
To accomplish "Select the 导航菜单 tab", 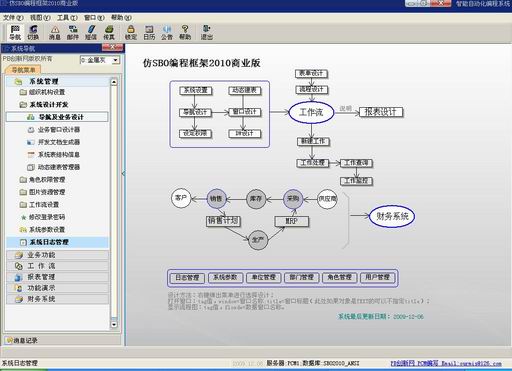I will 23,70.
